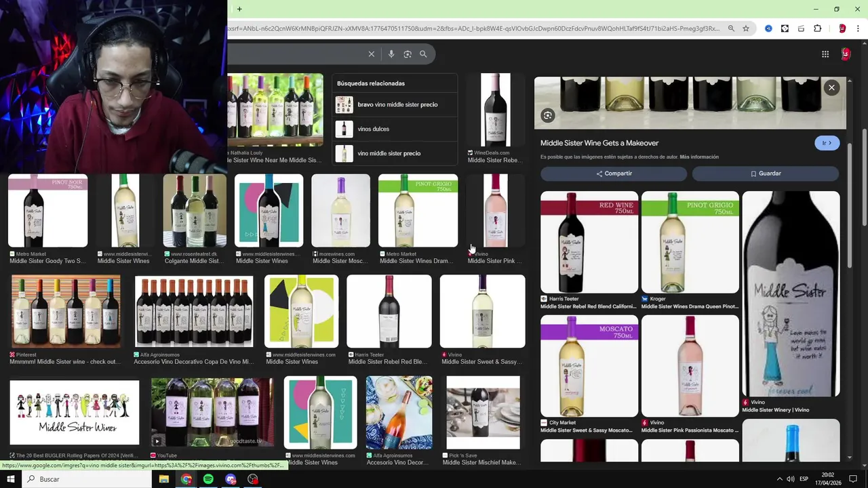Save the image with Guardar button
This screenshot has width=868, height=488.
(766, 174)
